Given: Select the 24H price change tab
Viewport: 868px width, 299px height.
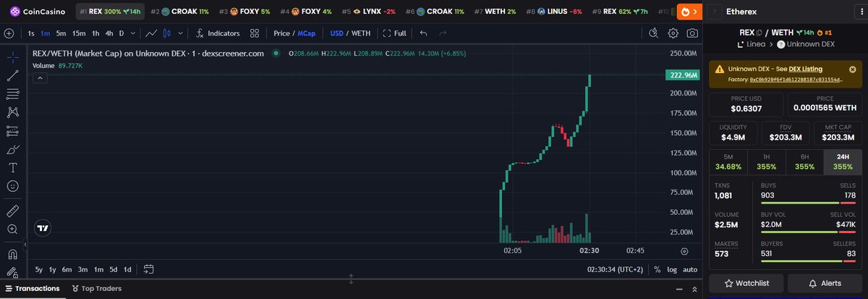Looking at the screenshot, I should [x=843, y=161].
